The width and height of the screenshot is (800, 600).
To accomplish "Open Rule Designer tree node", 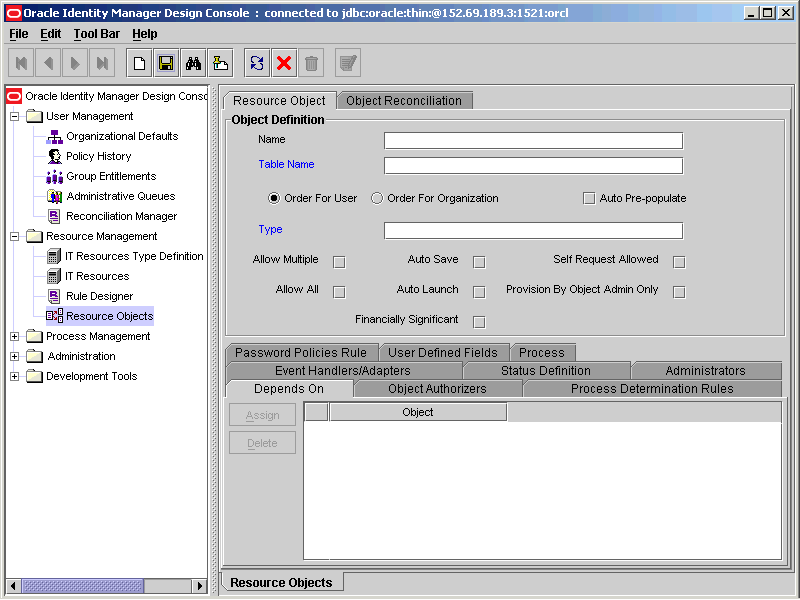I will click(x=90, y=296).
